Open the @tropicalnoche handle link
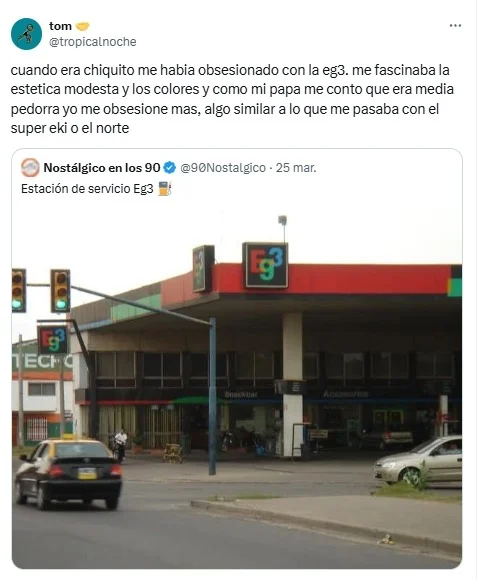 93,42
